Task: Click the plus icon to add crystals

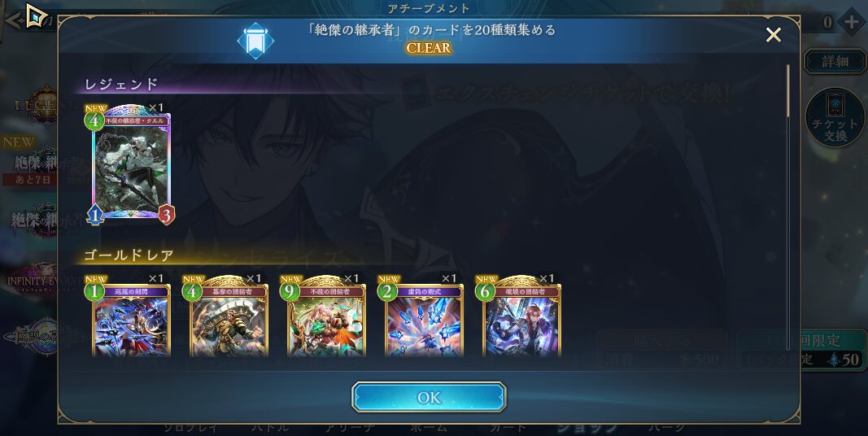Action: tap(851, 22)
